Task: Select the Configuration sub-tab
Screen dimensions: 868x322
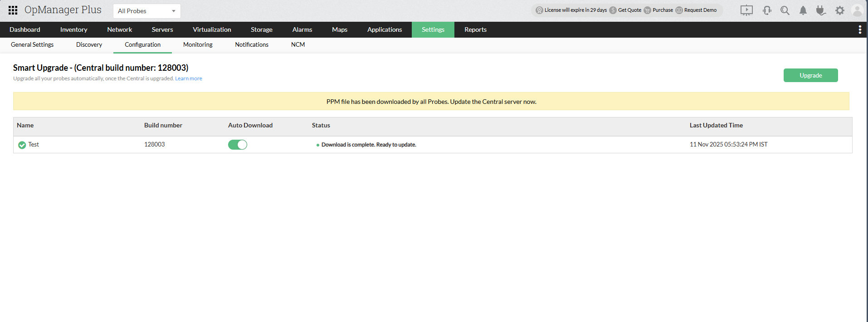Action: 142,44
